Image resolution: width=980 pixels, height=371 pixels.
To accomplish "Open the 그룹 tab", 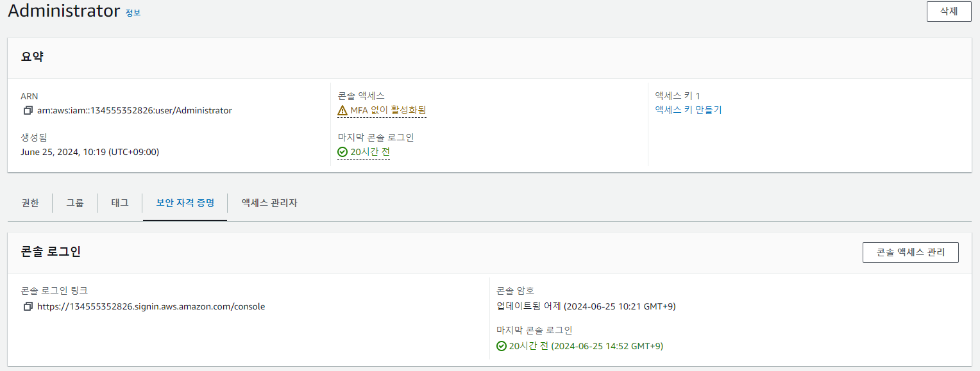I will click(75, 202).
